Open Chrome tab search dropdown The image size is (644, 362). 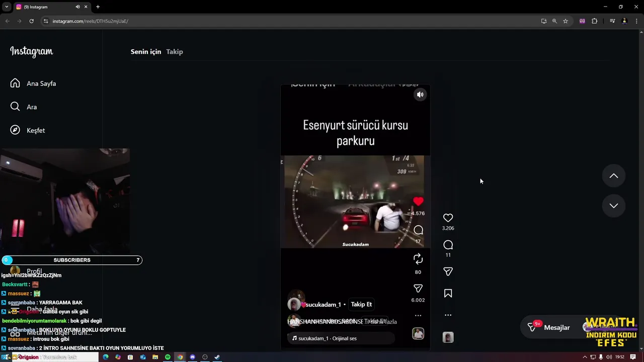(x=7, y=7)
